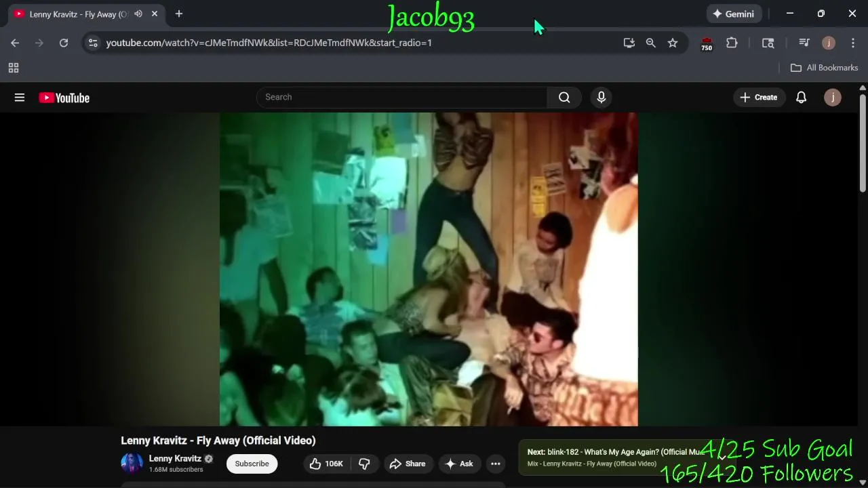The height and width of the screenshot is (488, 868).
Task: Click the install app icon in the address bar
Action: pos(629,43)
